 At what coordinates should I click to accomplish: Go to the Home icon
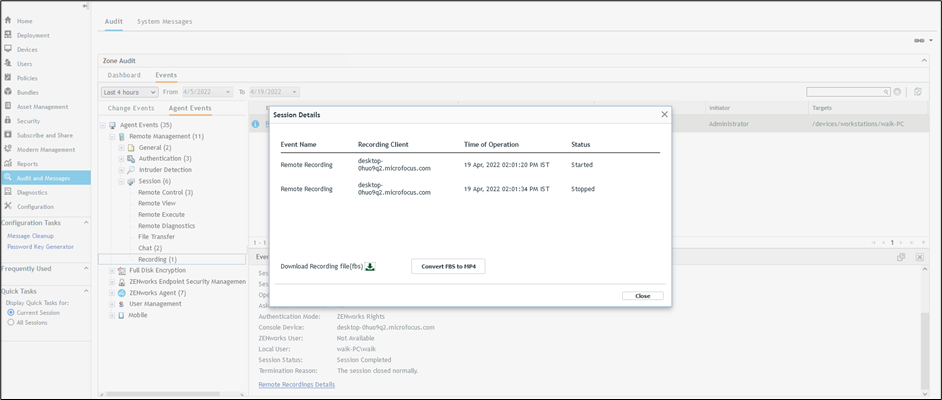[8, 20]
